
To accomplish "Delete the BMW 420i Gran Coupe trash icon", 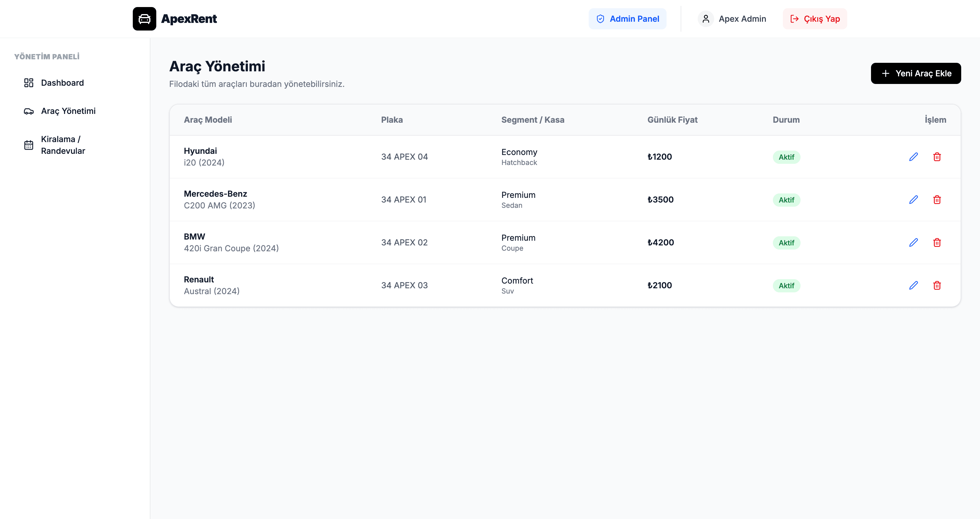I will [937, 242].
